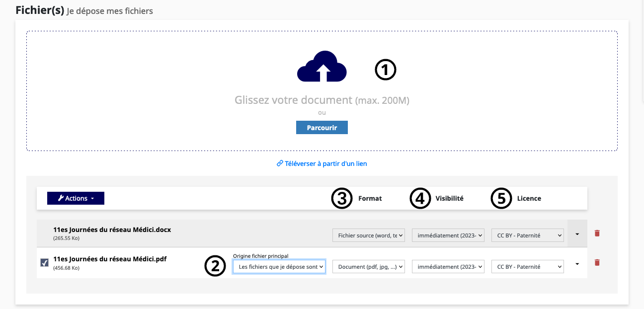This screenshot has height=309, width=644.
Task: Delete the Médici.docx file via trash icon
Action: (x=597, y=233)
